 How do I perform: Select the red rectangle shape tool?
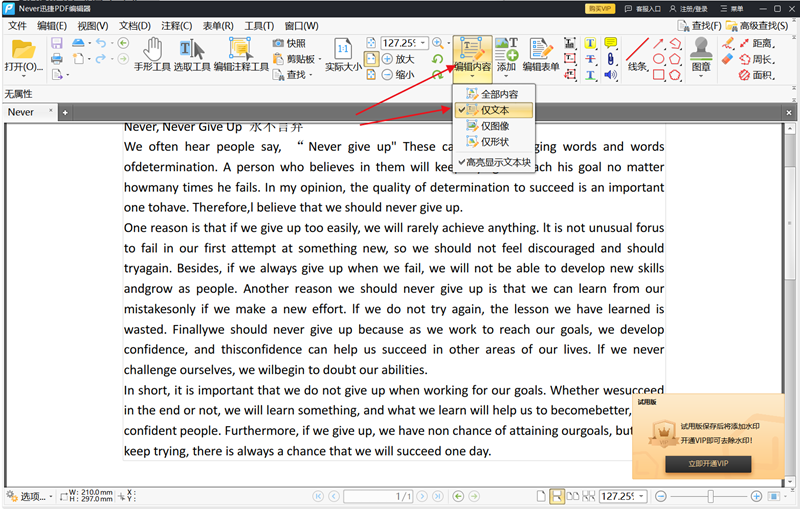tap(659, 75)
